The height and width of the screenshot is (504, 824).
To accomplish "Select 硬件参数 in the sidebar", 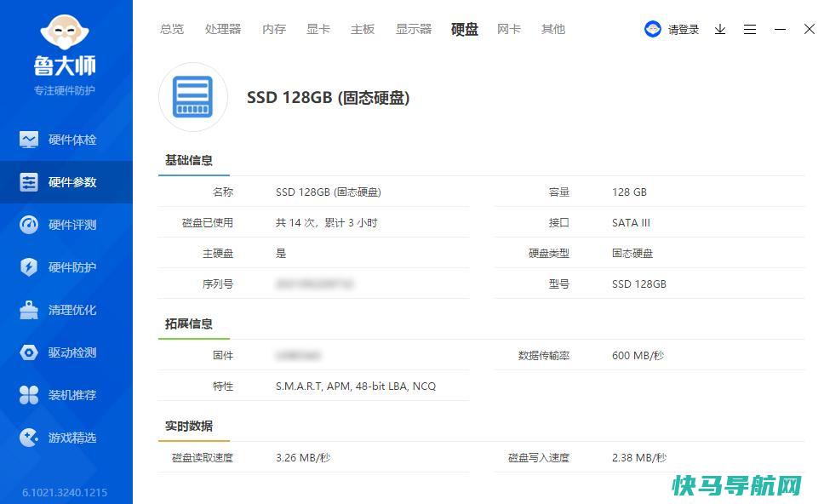I will [x=72, y=182].
